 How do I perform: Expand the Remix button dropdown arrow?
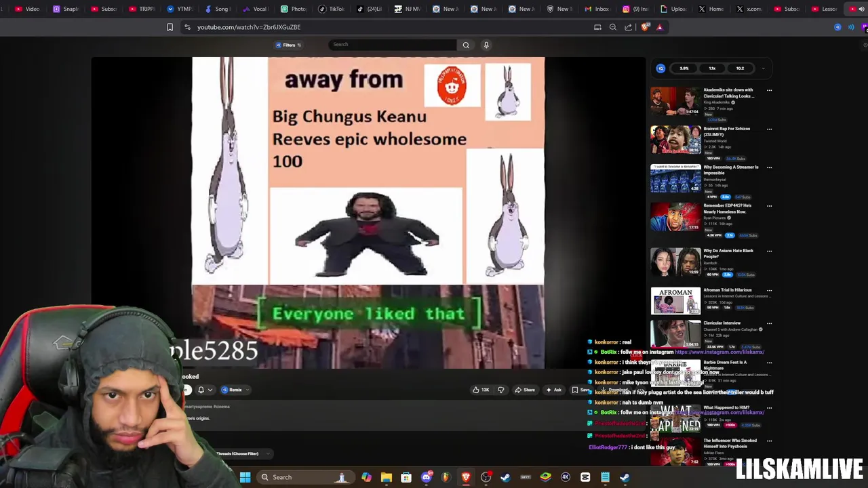coord(248,390)
